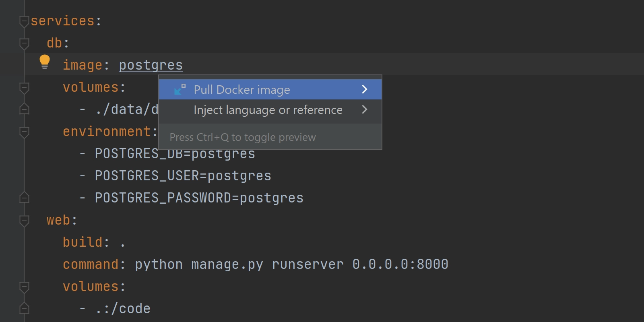The width and height of the screenshot is (644, 322).
Task: Select Pull Docker image menu entry
Action: pos(270,89)
